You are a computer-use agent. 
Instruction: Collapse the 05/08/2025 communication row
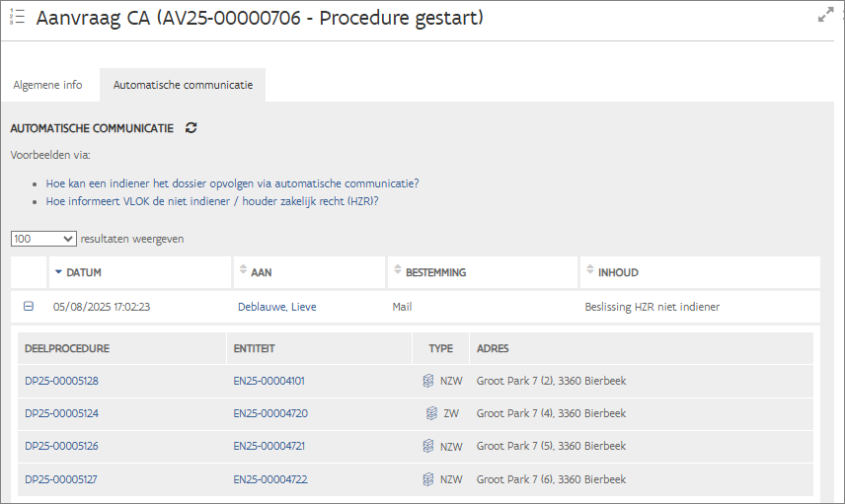[x=29, y=307]
